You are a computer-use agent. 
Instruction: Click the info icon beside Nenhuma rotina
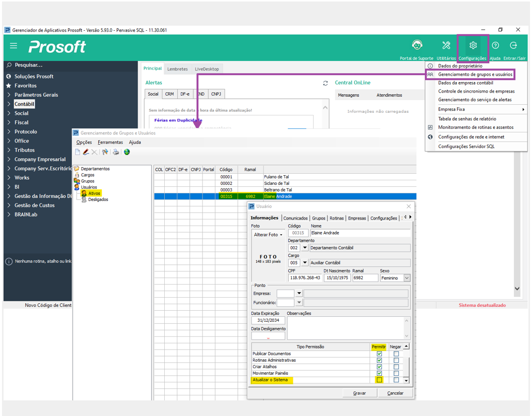9,261
